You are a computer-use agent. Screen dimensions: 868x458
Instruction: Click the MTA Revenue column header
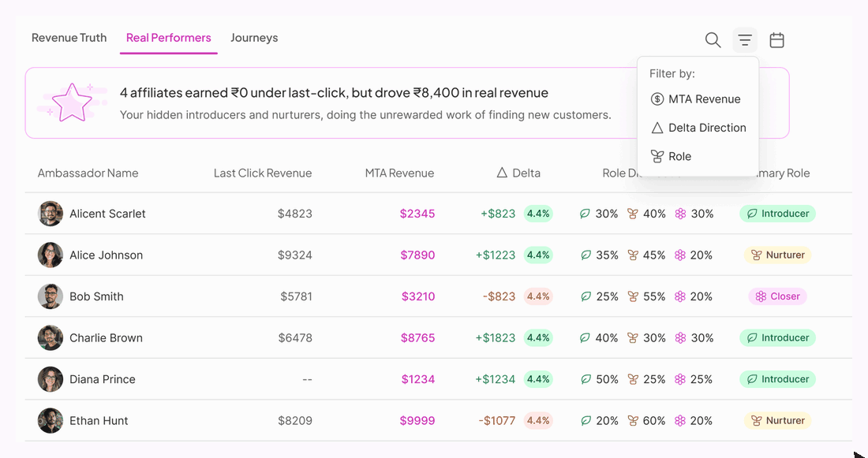pyautogui.click(x=400, y=173)
